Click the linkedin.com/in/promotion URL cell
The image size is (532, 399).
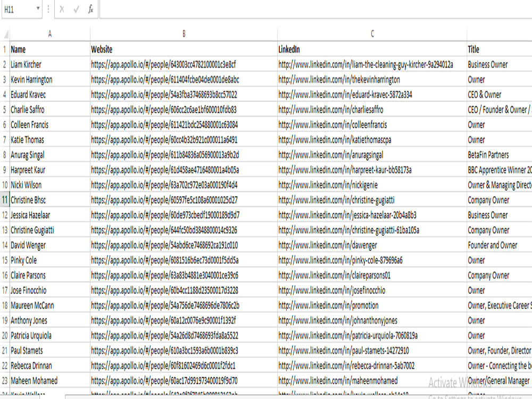point(372,305)
